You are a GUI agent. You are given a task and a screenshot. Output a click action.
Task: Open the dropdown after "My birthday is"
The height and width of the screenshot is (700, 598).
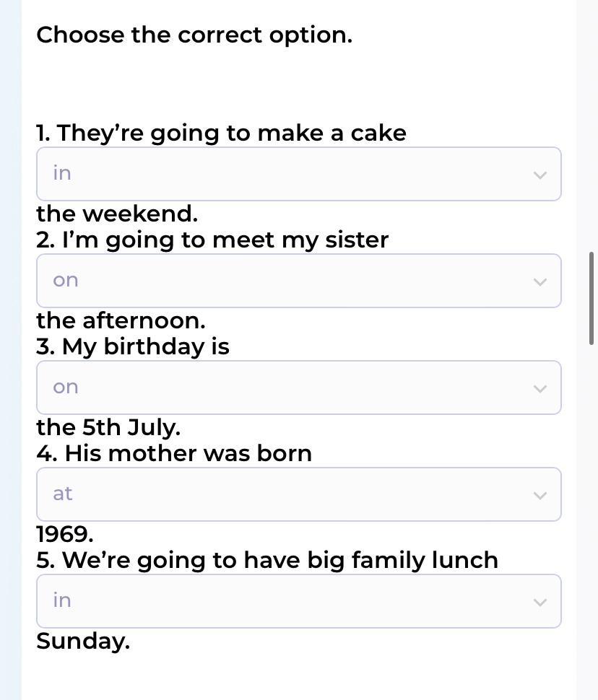click(298, 388)
